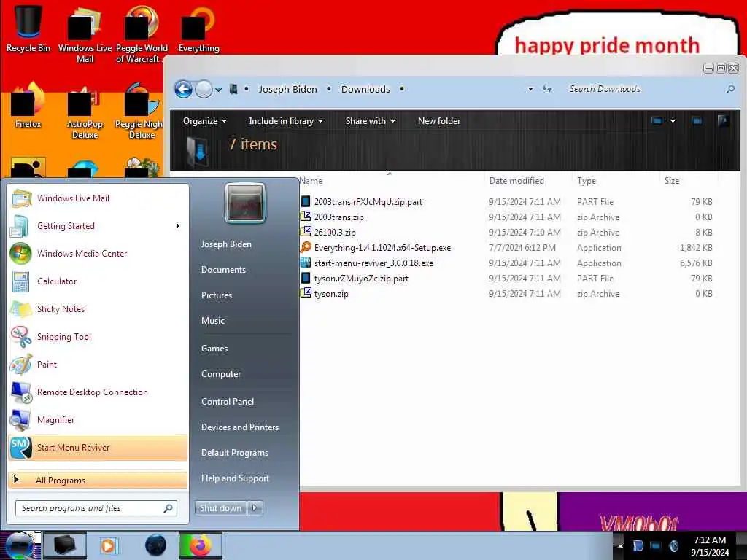Viewport: 747px width, 560px height.
Task: Click the Shut down button
Action: [220, 508]
